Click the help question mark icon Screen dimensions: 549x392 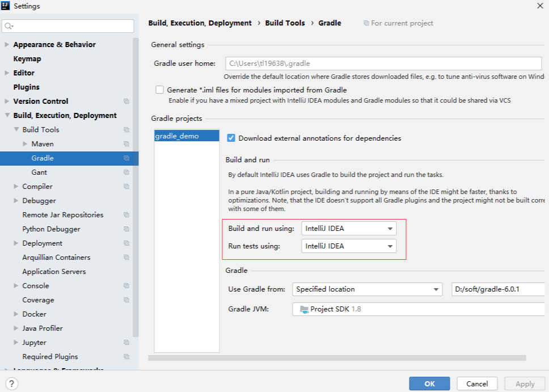click(11, 383)
